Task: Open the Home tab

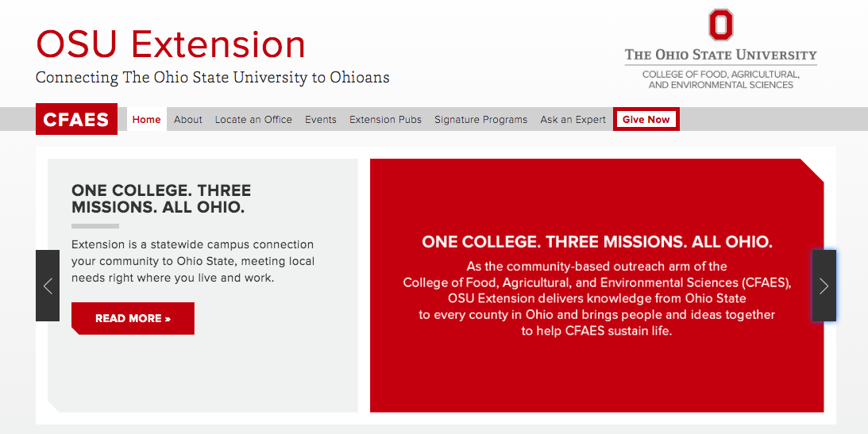Action: click(147, 120)
